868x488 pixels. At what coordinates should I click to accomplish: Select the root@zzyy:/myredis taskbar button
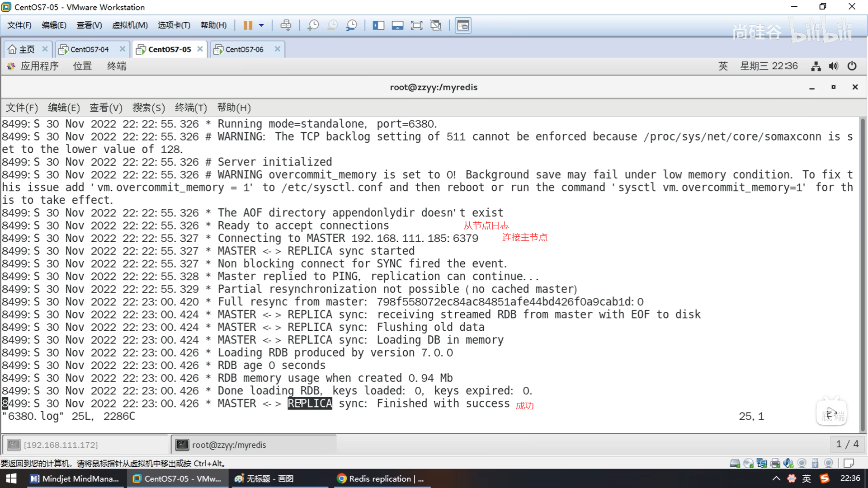coord(253,445)
